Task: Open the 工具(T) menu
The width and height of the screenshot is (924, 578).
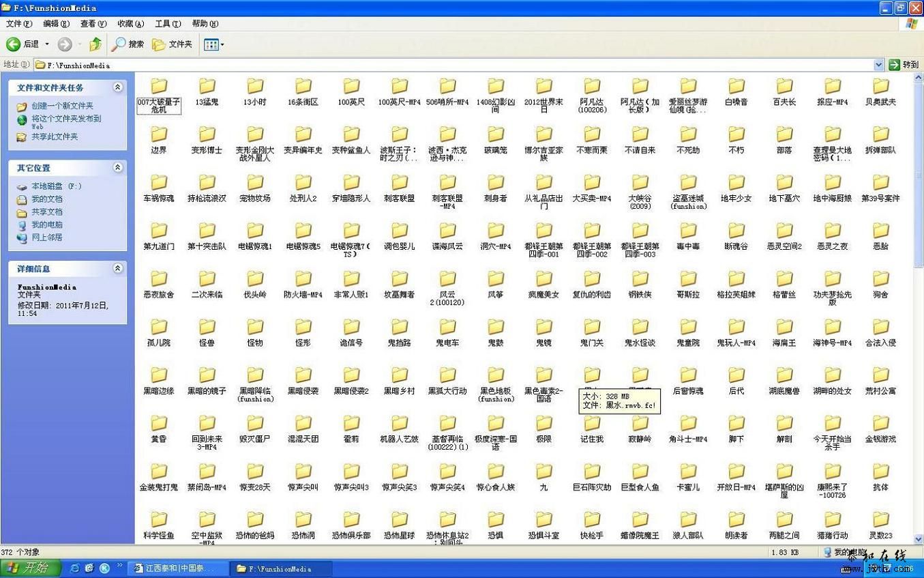Action: (167, 23)
